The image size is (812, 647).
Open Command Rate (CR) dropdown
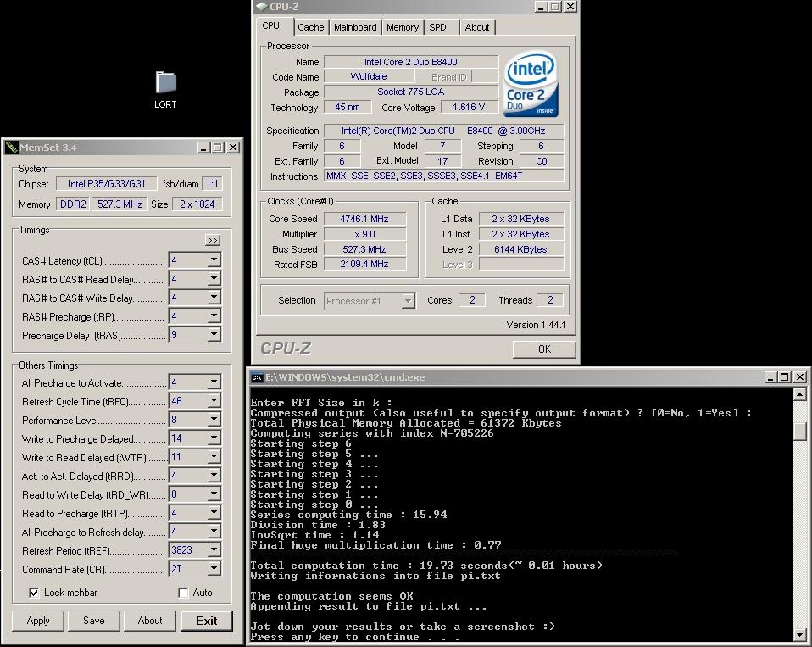pyautogui.click(x=214, y=569)
